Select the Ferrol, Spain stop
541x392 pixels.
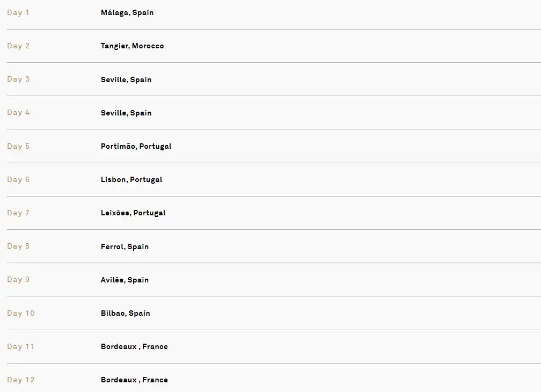pos(125,246)
